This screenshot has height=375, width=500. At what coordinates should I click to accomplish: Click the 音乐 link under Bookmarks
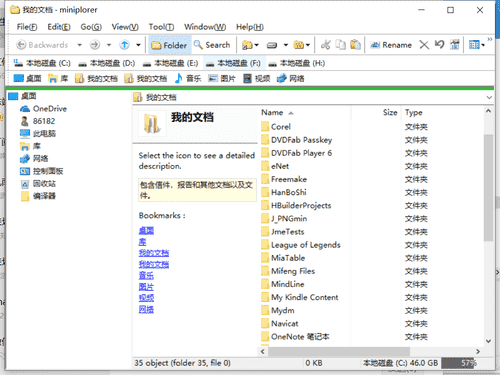(x=146, y=276)
